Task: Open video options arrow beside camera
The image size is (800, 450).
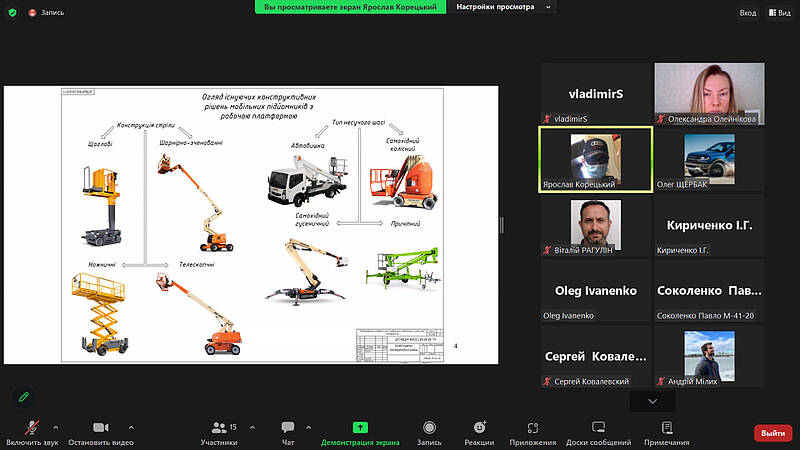Action: 131,428
